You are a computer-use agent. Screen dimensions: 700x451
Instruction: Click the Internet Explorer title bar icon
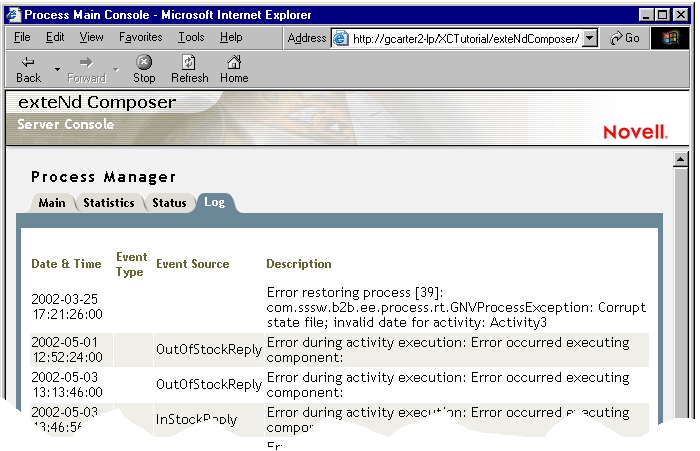click(13, 15)
